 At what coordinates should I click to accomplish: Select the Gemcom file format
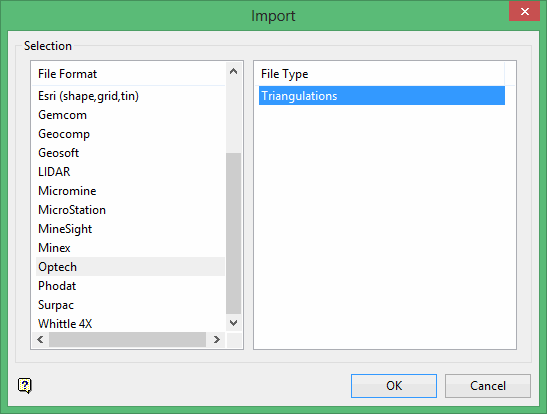(130, 115)
